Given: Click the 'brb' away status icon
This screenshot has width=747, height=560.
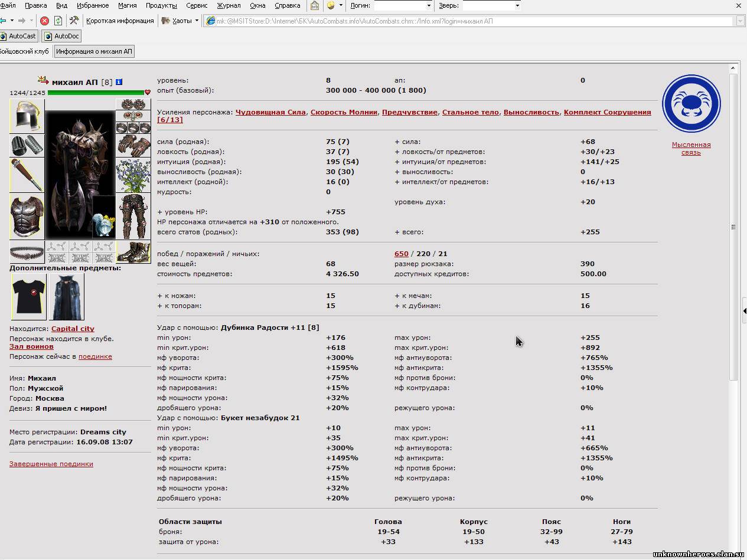Looking at the screenshot, I should pos(315,5).
